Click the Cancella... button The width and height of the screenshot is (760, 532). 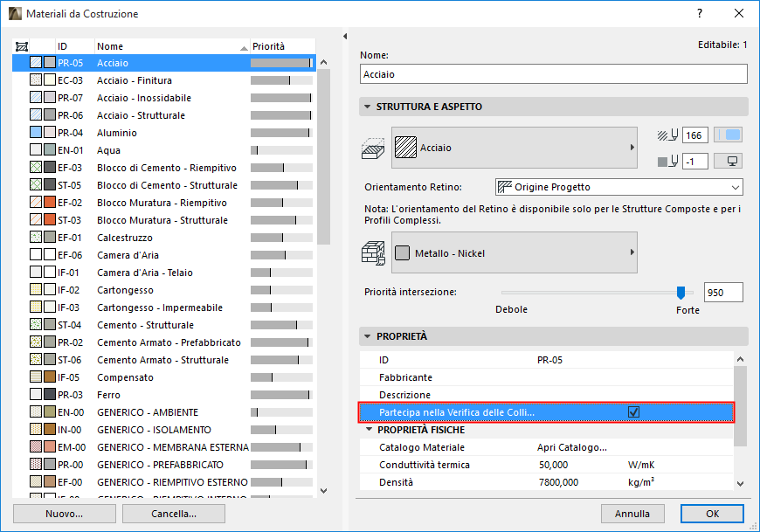click(174, 514)
